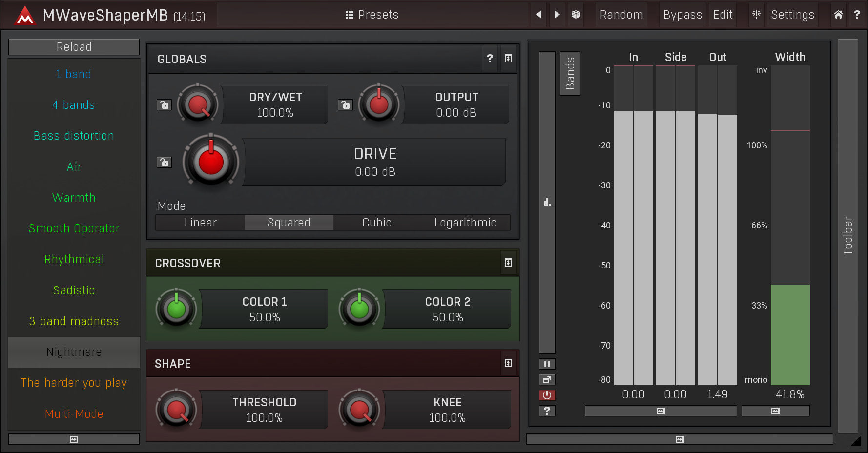Toggle lock beside the Drive knob
The image size is (868, 453).
tap(164, 162)
